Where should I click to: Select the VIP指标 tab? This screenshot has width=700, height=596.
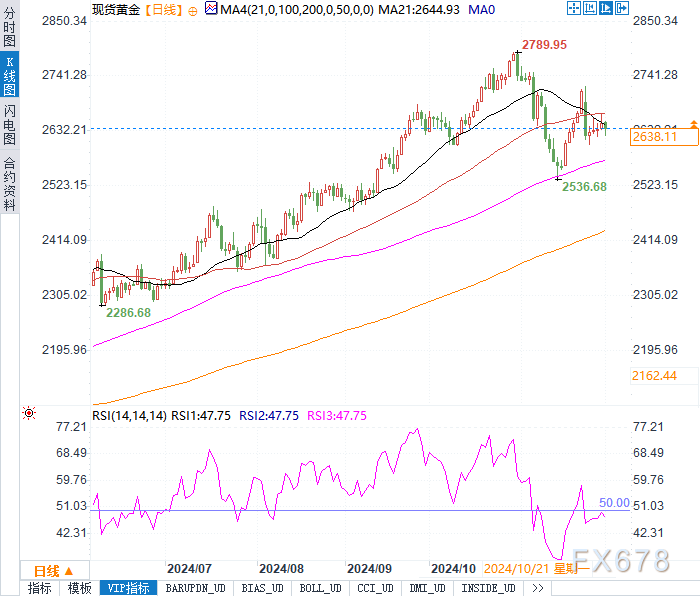[x=129, y=588]
